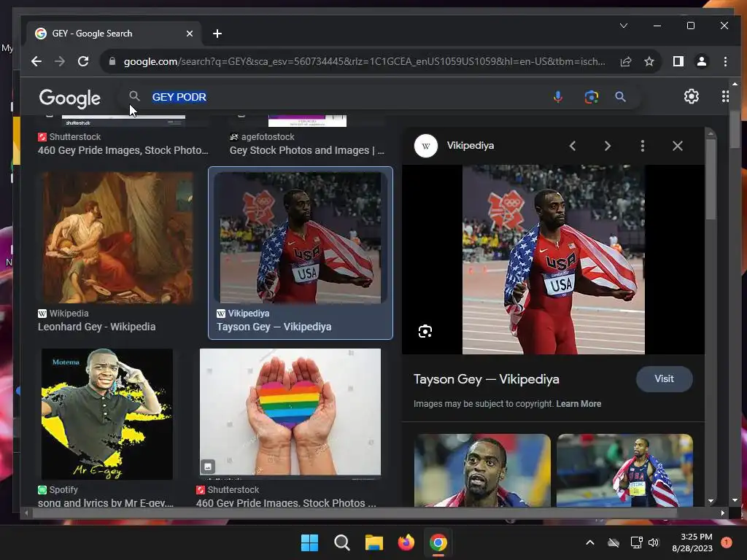Click the preview panel scrollbar
747x560 pixels.
point(711,179)
